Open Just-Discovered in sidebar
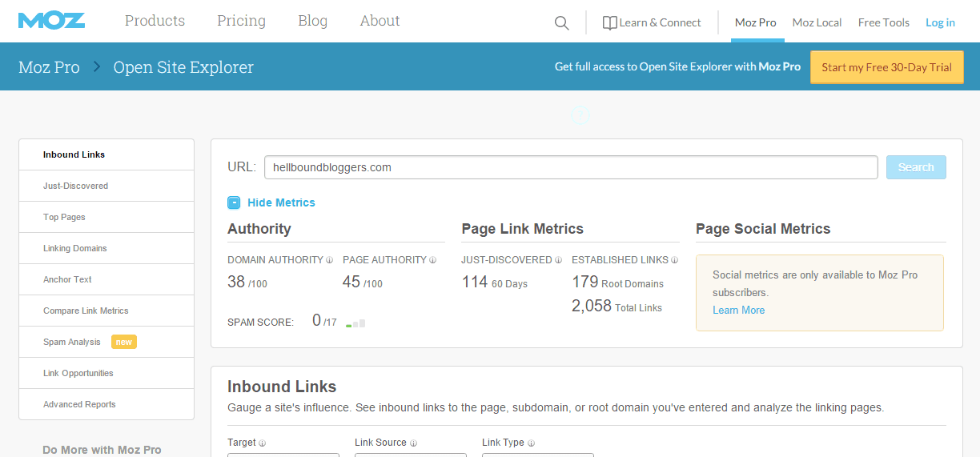This screenshot has width=980, height=457. [106, 186]
